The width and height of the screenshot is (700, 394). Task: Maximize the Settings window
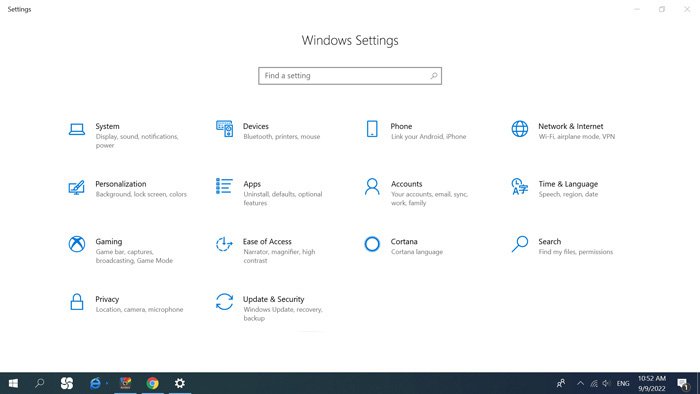662,9
